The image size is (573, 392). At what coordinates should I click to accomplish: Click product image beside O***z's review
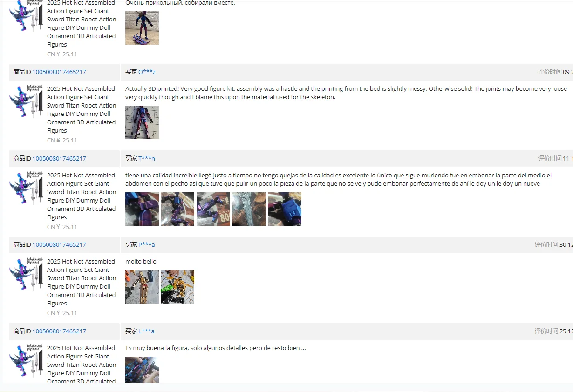(26, 101)
